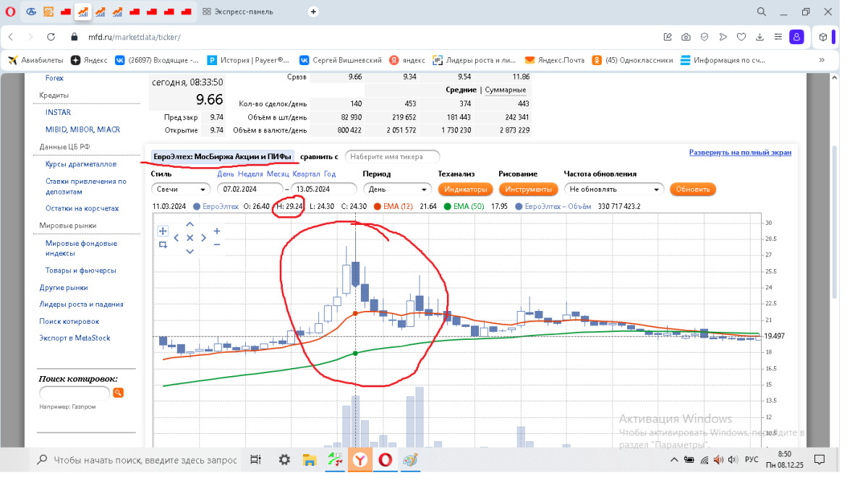Select the chart pan/move tool
Screen dimensions: 868x499
tap(163, 231)
